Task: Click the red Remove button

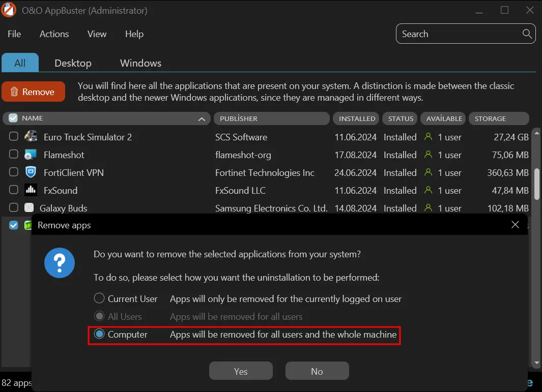Action: point(33,92)
